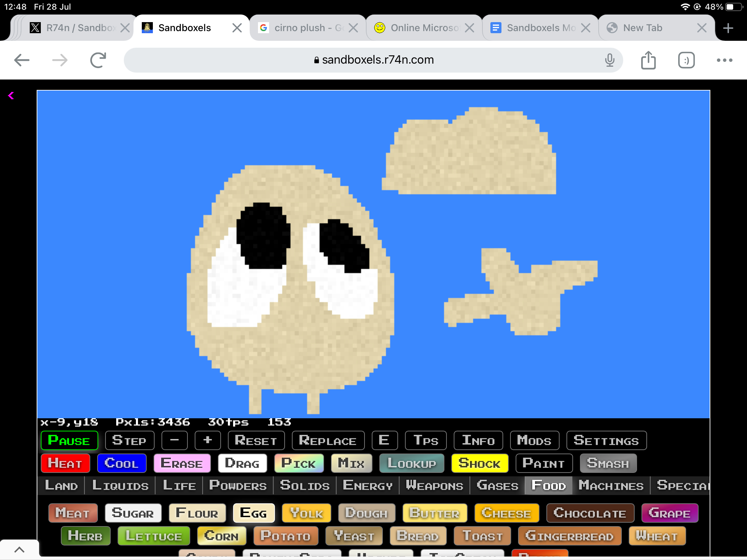Tap the share icon in browser toolbar

click(x=648, y=60)
